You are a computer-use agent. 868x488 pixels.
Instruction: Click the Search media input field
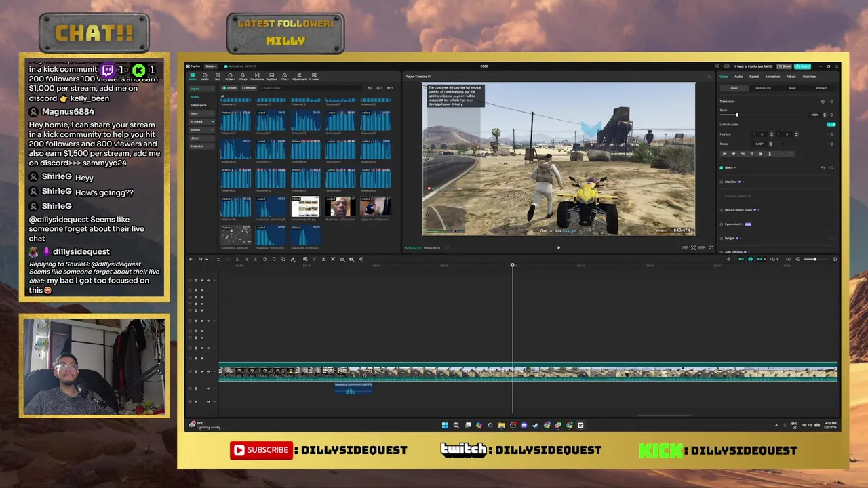click(311, 88)
